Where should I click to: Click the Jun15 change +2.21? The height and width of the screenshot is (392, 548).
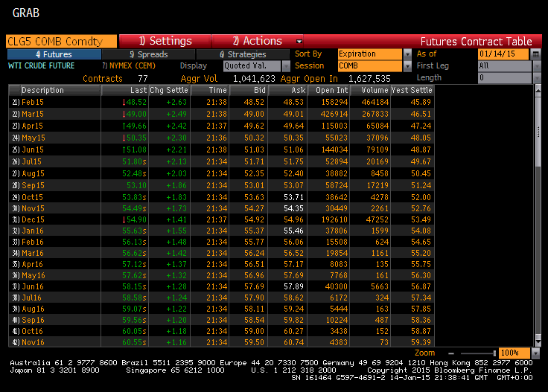click(176, 150)
